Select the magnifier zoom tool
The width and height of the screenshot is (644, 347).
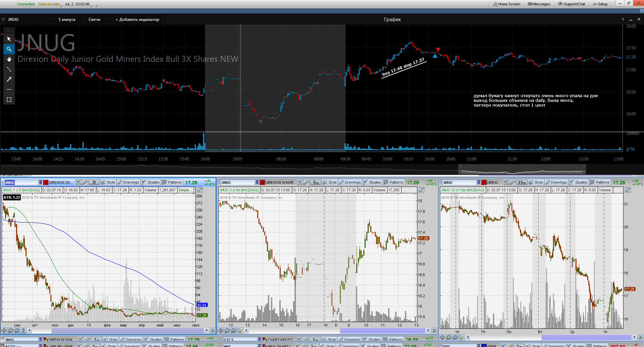(9, 49)
